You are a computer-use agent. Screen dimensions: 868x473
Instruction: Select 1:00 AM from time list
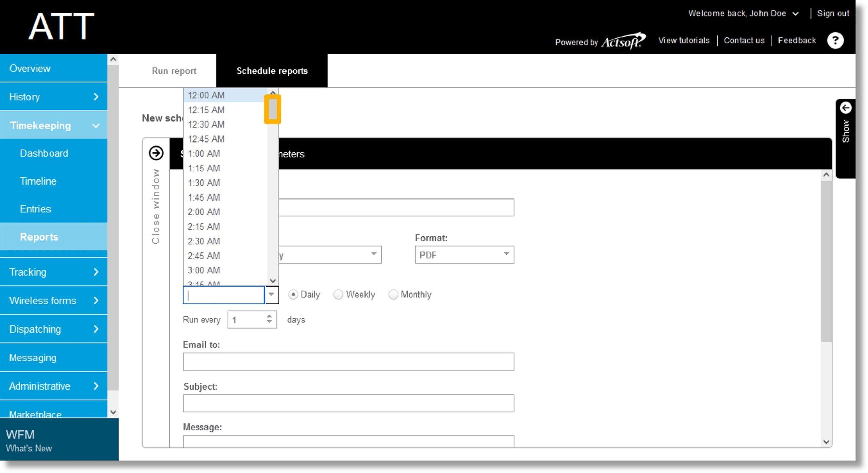click(x=204, y=153)
